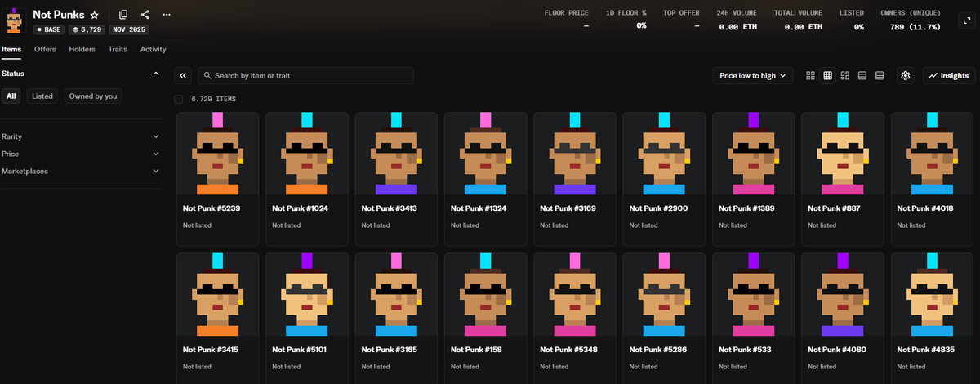Open the gear display settings
The height and width of the screenshot is (384, 980).
pos(906,75)
